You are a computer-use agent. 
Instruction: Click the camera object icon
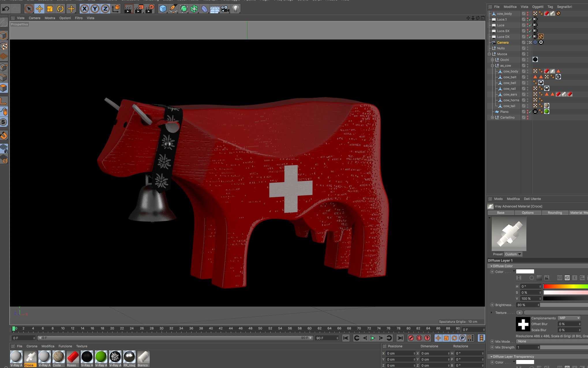tap(225, 9)
